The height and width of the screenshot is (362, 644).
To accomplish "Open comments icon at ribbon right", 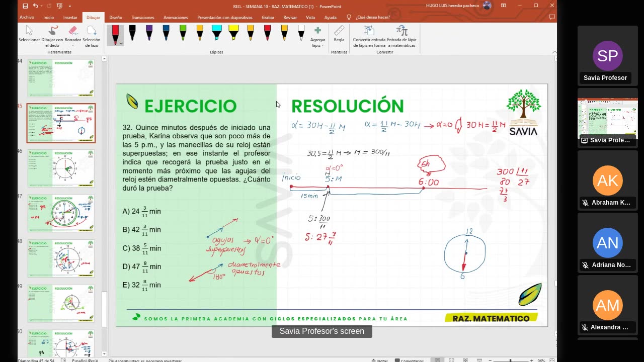I will 552,17.
